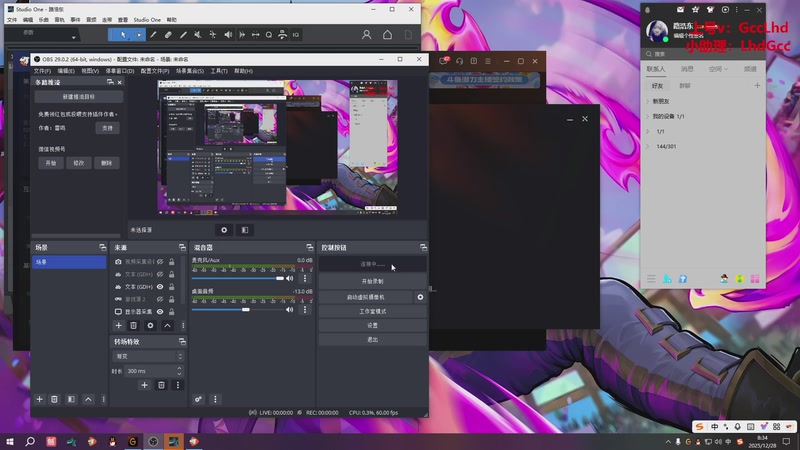The image size is (800, 450).
Task: Show the first hidden 文本 (GDI+) source
Action: point(160,274)
